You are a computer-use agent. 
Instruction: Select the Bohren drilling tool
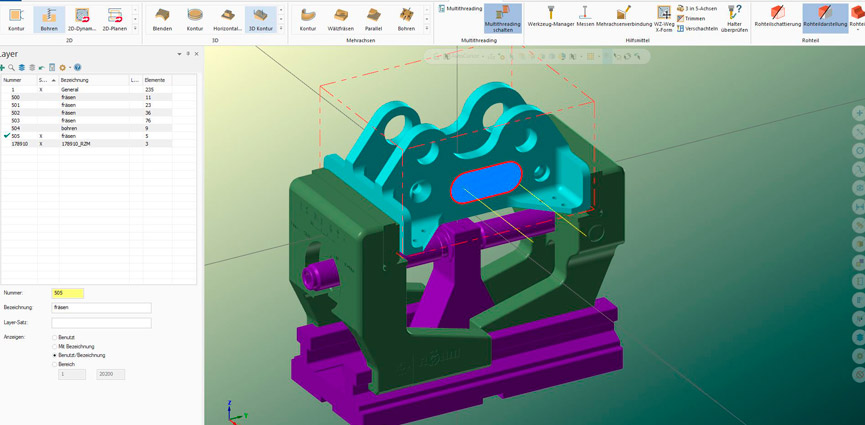(49, 19)
